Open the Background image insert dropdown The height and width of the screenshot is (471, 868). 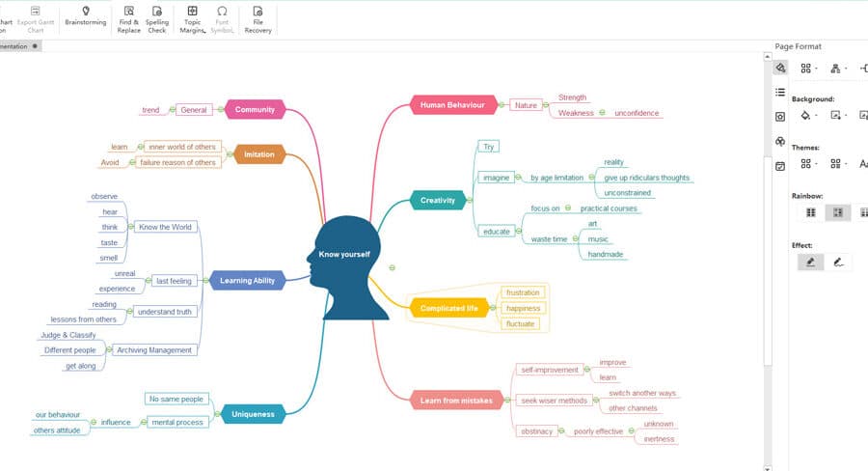point(839,115)
